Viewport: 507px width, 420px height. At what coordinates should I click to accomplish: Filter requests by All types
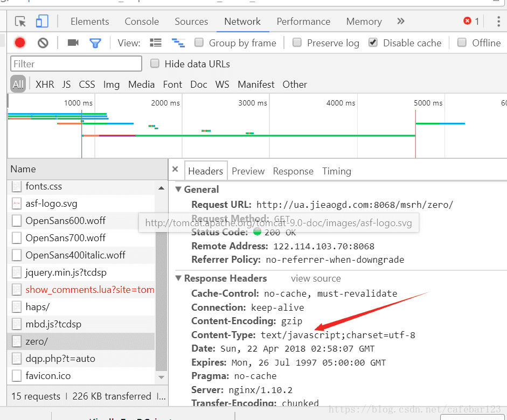18,85
